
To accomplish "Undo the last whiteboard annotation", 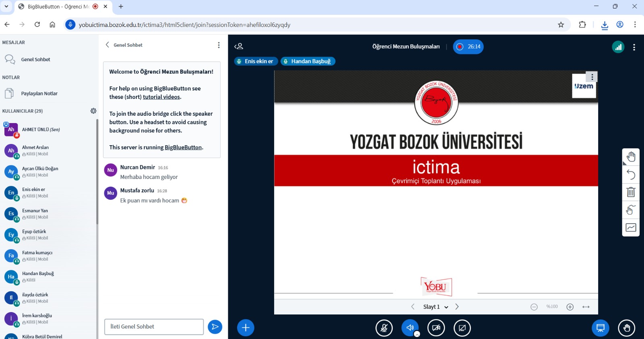I will click(631, 175).
